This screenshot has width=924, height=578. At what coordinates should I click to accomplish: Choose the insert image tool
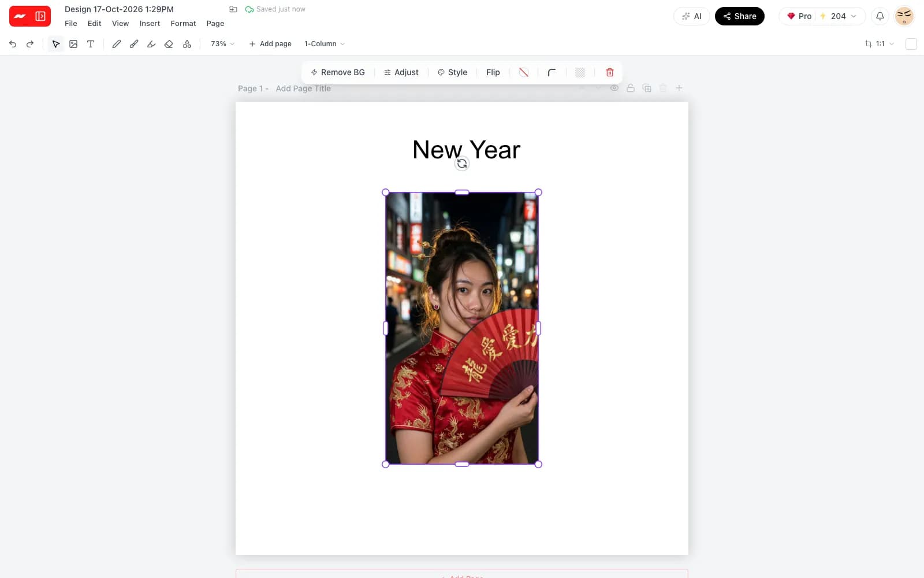pos(73,44)
